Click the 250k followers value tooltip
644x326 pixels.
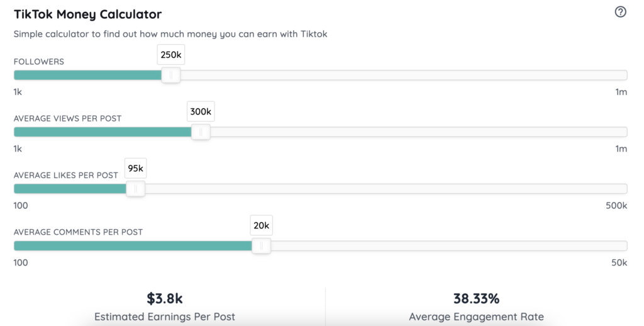point(171,55)
